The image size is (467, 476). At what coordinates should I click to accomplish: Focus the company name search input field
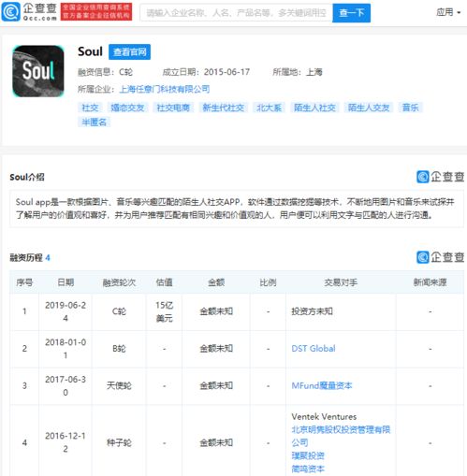coord(236,13)
